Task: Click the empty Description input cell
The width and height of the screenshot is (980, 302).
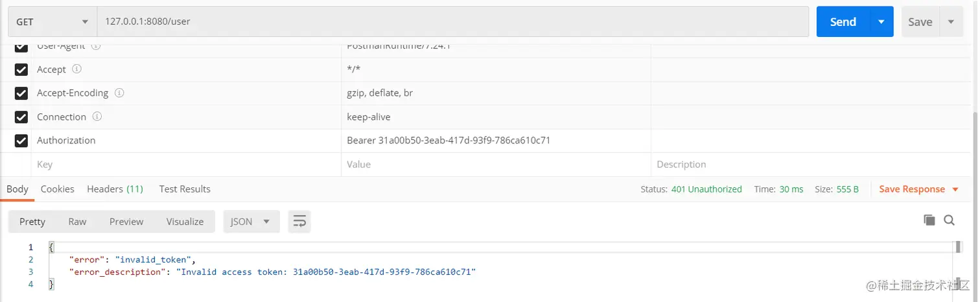Action: [x=810, y=165]
